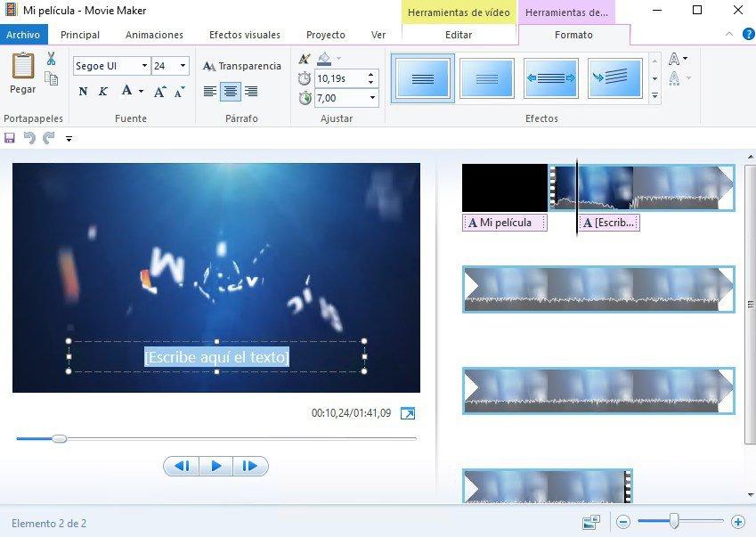
Task: Toggle center text alignment
Action: tap(229, 92)
